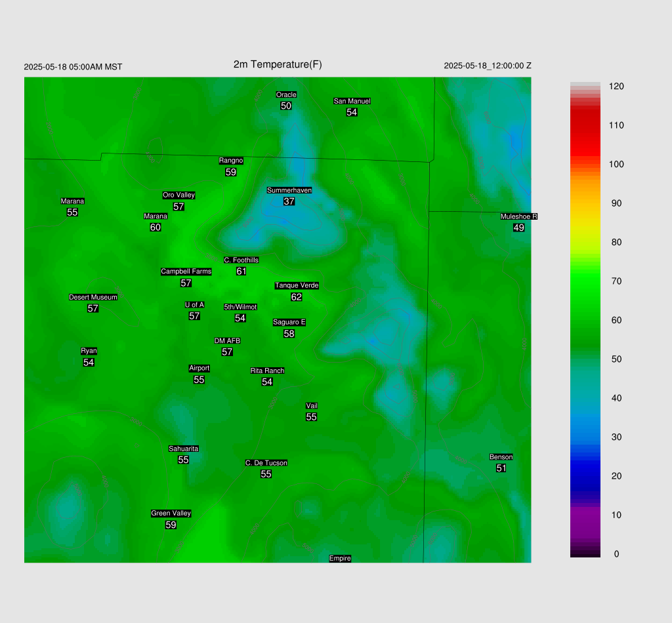Viewport: 672px width, 623px height.
Task: Click the Empire station label
Action: [341, 558]
